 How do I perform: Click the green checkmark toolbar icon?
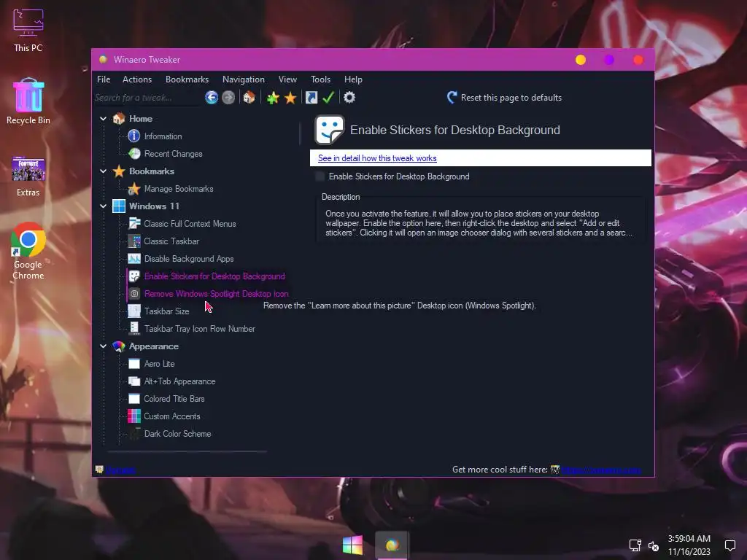coord(328,98)
